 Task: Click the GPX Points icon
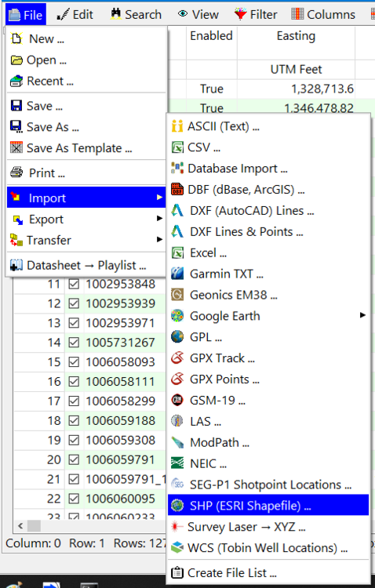[177, 379]
